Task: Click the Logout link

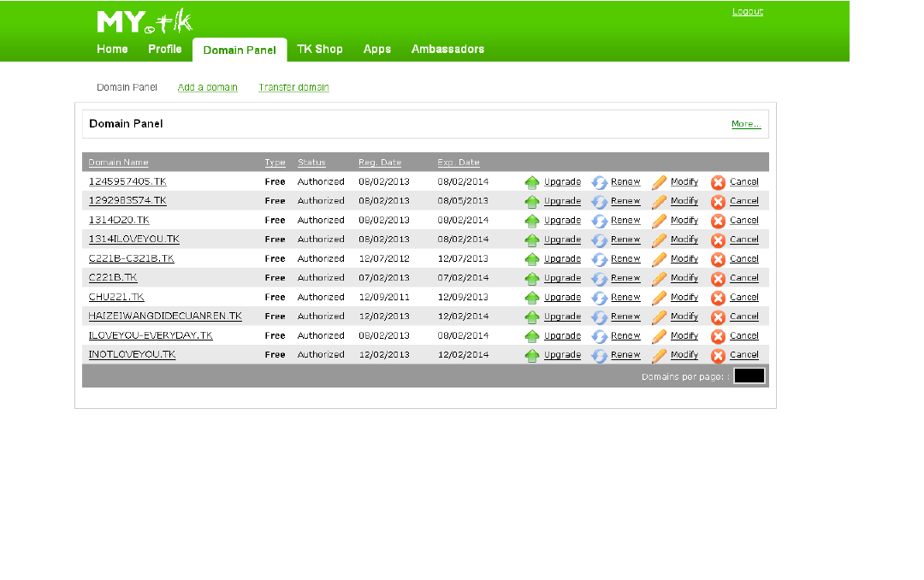Action: [747, 12]
